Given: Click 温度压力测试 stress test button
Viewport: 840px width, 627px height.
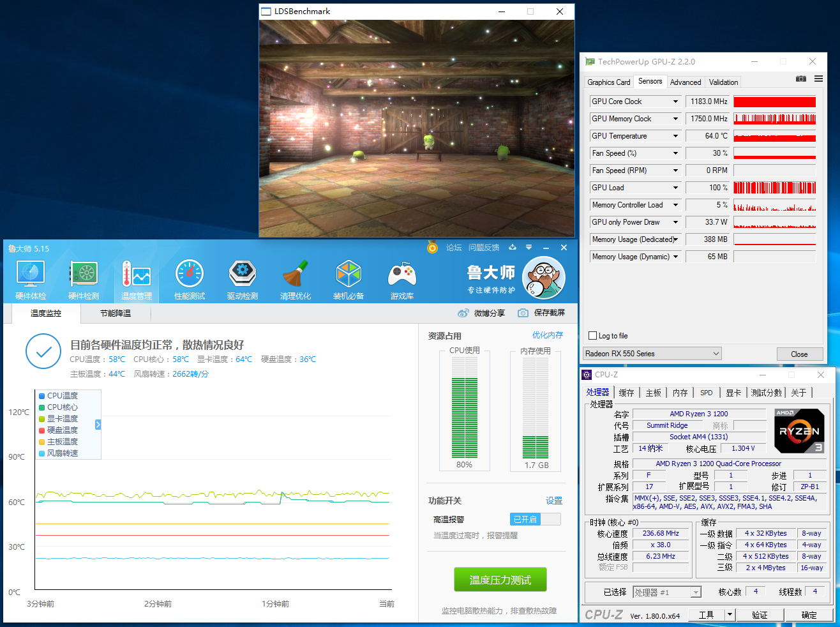Looking at the screenshot, I should click(x=500, y=580).
